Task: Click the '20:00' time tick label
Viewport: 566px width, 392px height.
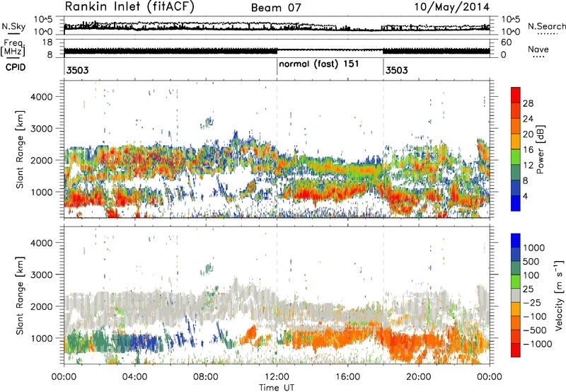Action: click(419, 377)
